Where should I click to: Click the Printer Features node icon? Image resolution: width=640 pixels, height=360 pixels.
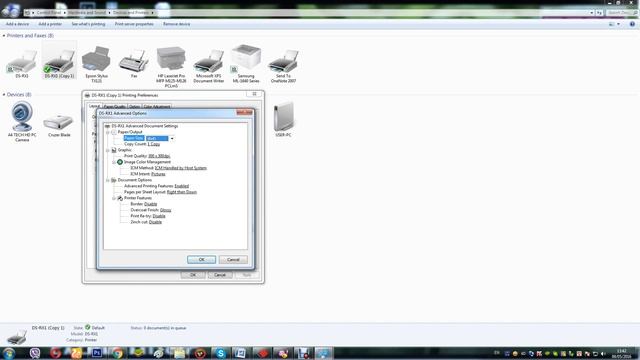coord(120,198)
